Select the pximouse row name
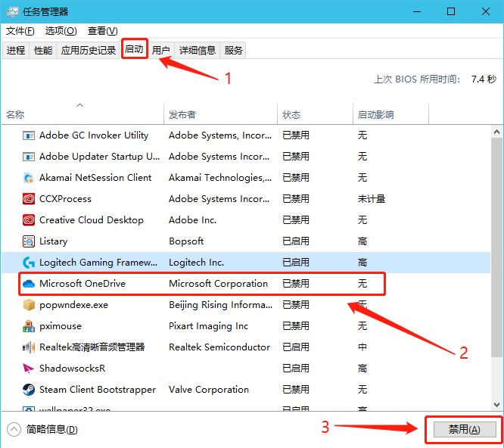Viewport: 504px width, 448px height. tap(61, 326)
